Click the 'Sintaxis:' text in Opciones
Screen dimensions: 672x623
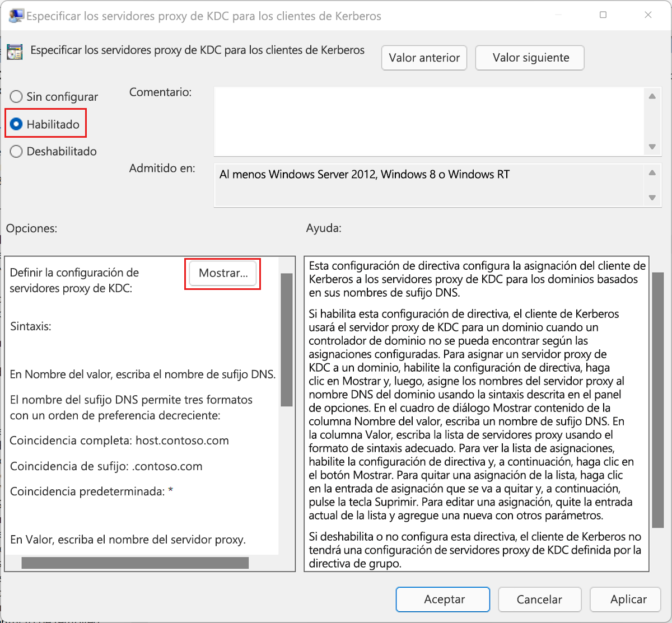31,326
